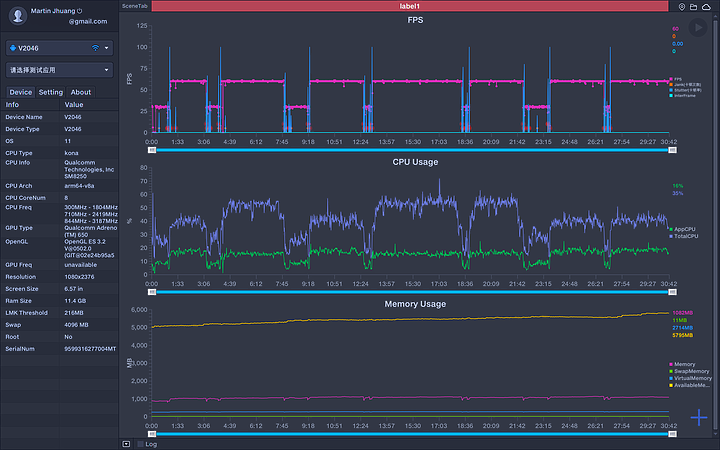Select the SerialNum value
Screen dimensions: 720x450
(90, 349)
